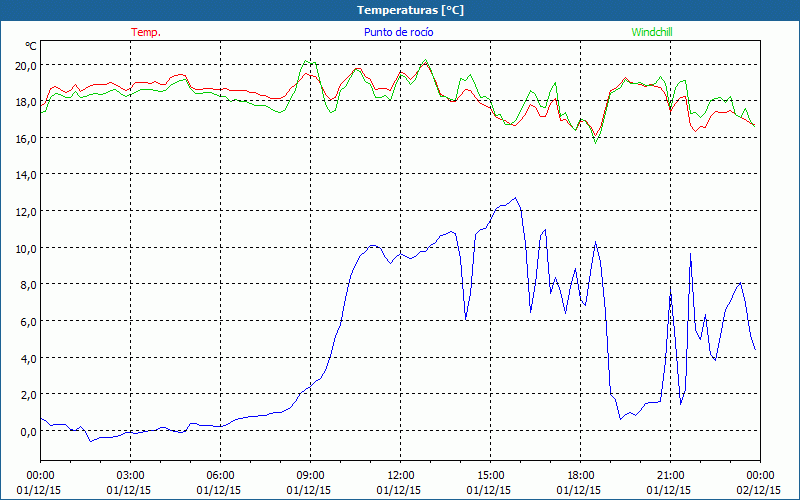The image size is (800, 500).
Task: Click the 09:00 time axis label
Action: click(x=310, y=476)
